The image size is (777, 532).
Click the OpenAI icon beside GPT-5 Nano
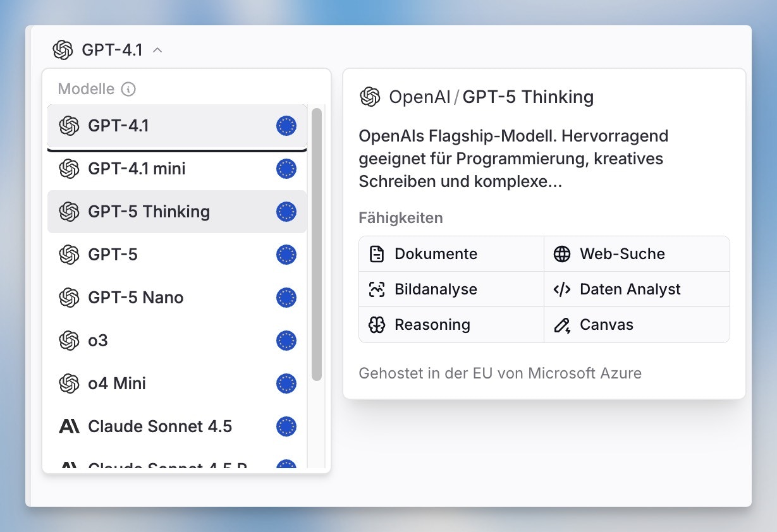pos(69,298)
